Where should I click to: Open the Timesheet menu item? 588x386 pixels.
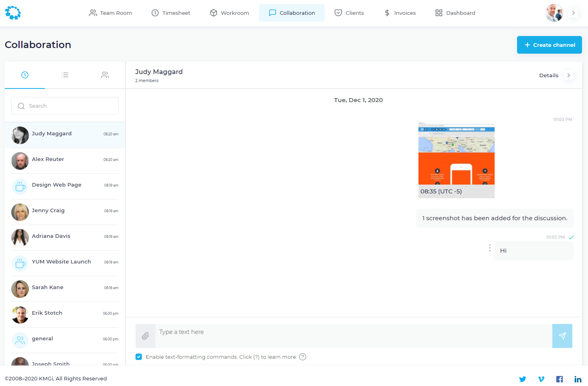point(171,13)
